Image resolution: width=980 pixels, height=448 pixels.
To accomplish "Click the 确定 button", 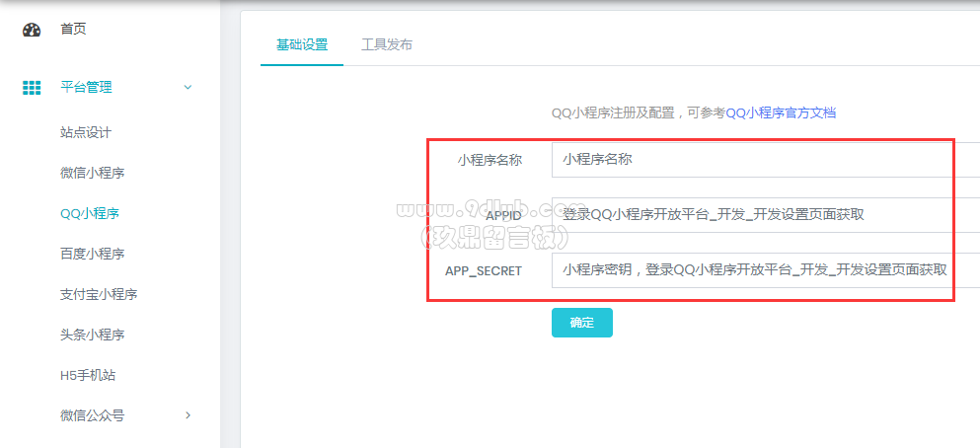I will point(582,323).
